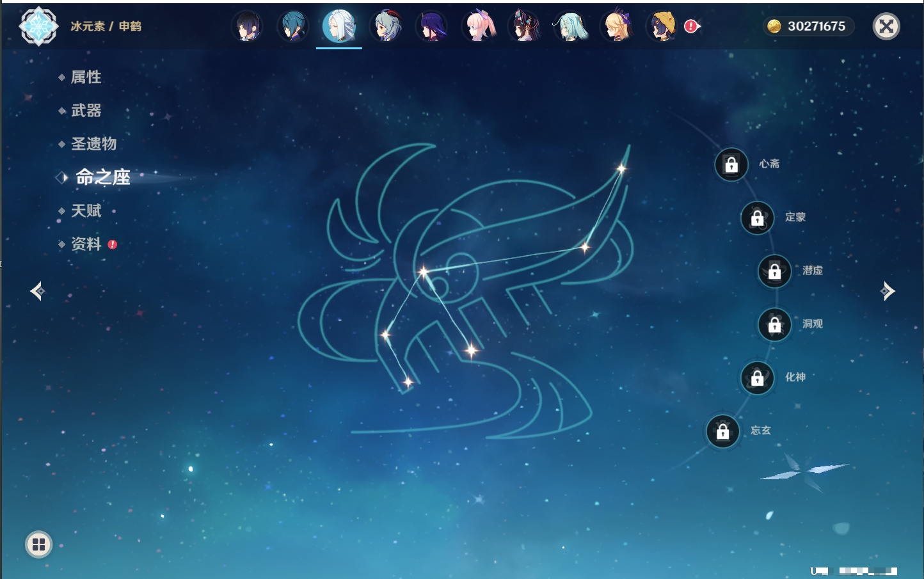Click the Mora balance 30271675

pos(809,26)
